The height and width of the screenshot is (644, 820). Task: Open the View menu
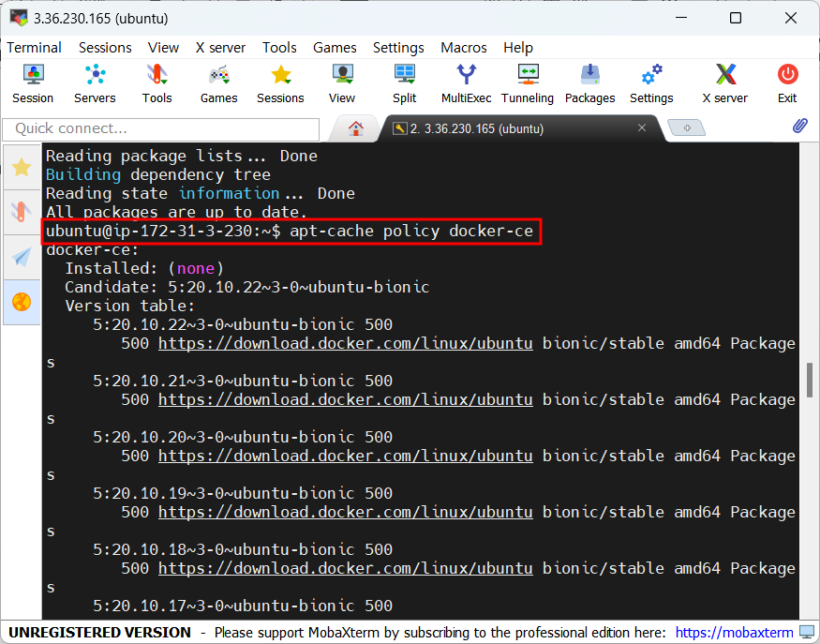163,48
